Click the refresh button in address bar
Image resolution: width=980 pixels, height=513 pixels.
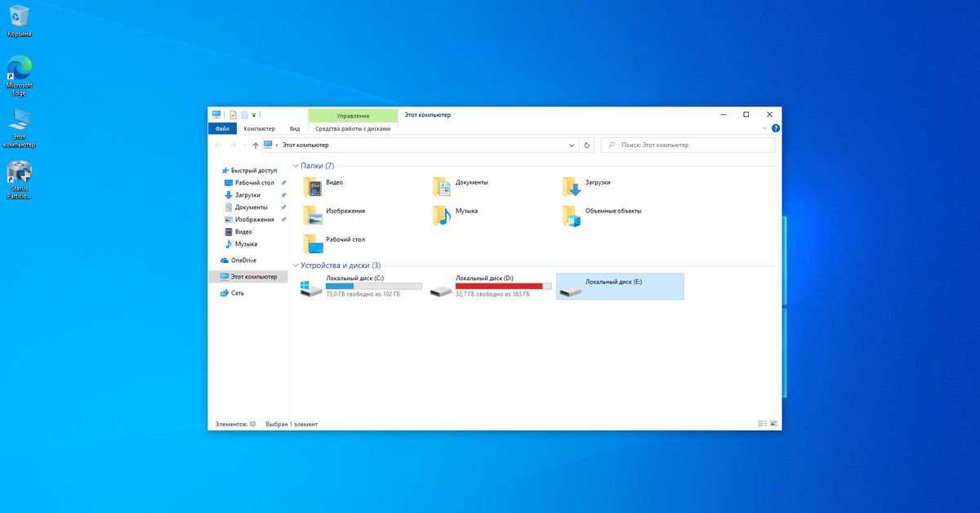click(586, 145)
